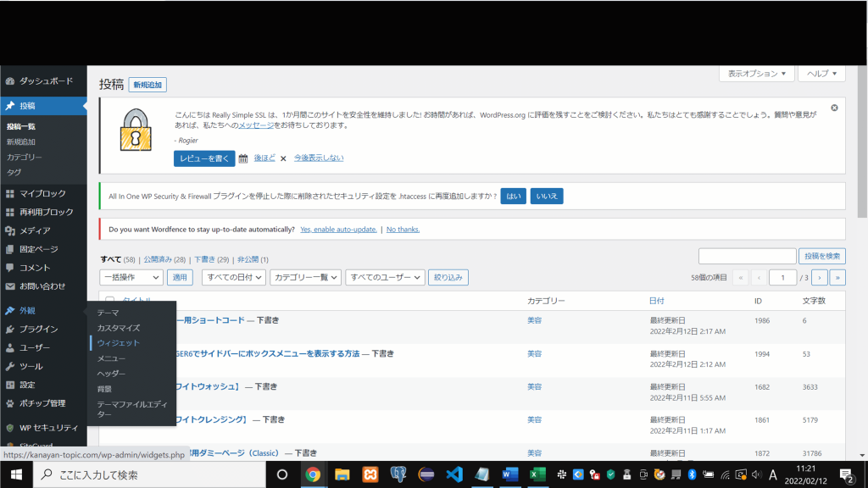
Task: Choose Customize from the Appearance submenu
Action: point(119,328)
